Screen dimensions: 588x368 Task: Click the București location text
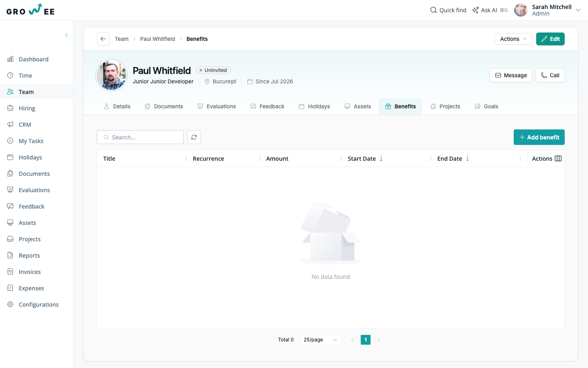(x=225, y=81)
